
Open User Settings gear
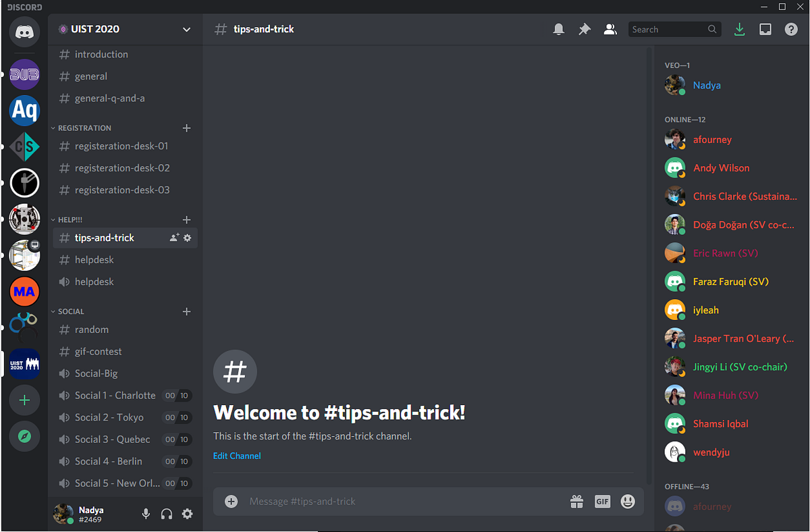pos(188,514)
